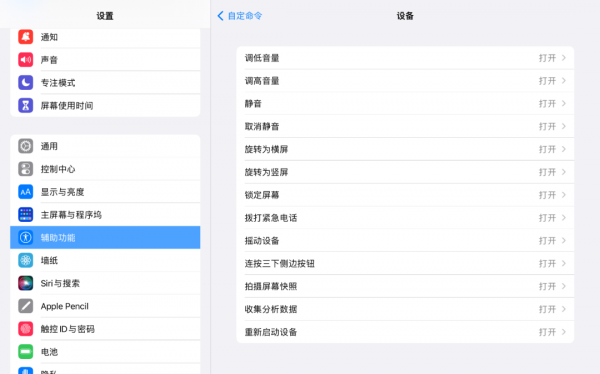The width and height of the screenshot is (600, 374).
Task: Expand chevron on 取消静音 row
Action: click(564, 126)
